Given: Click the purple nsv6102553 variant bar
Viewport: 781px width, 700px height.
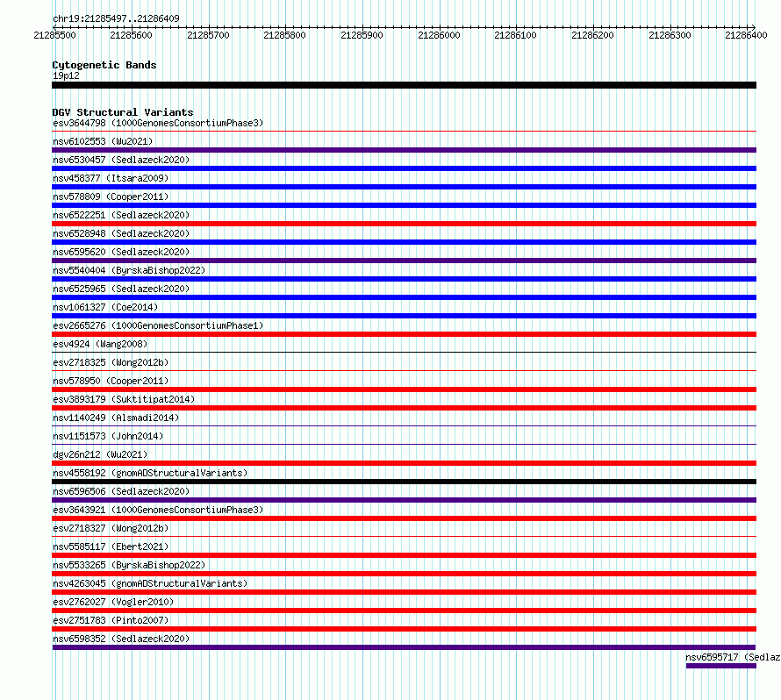Looking at the screenshot, I should [404, 150].
